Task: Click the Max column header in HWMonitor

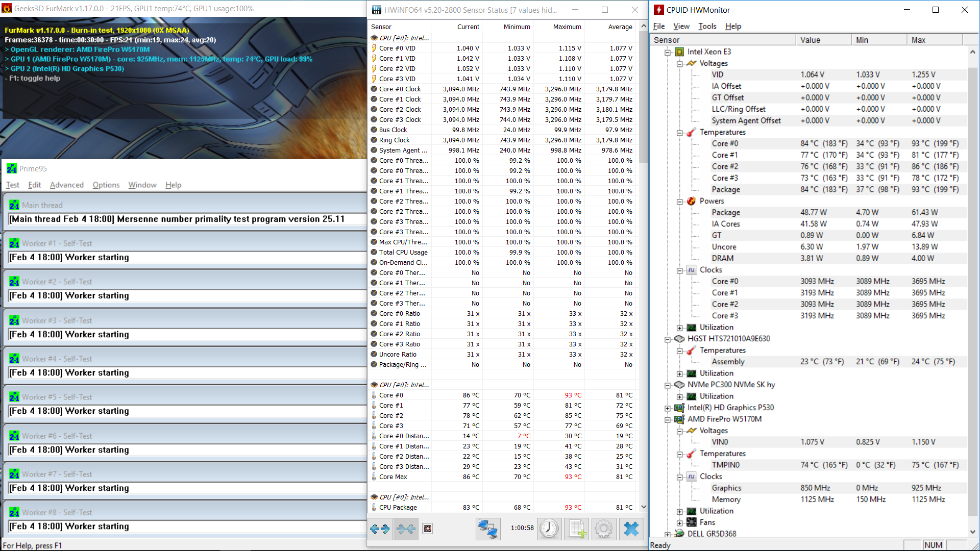Action: [935, 40]
